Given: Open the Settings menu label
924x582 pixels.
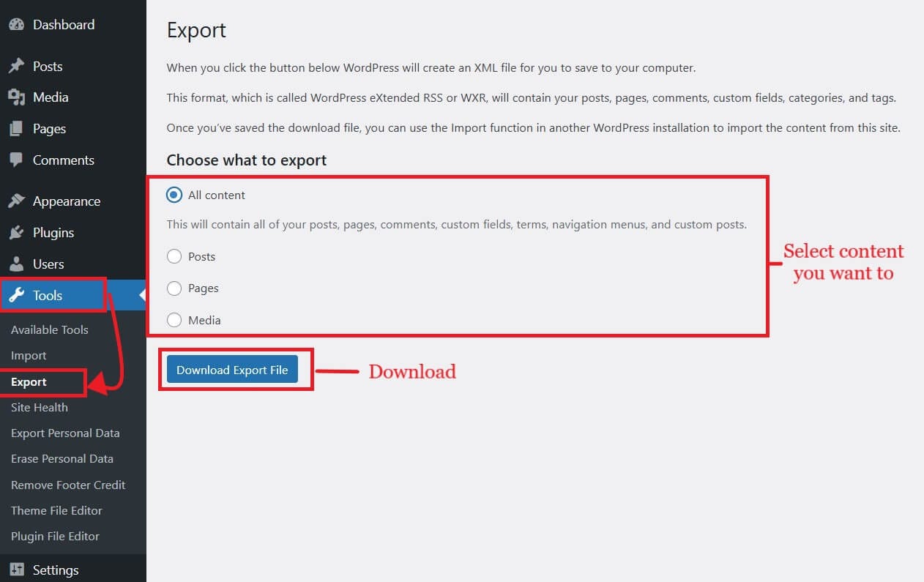Looking at the screenshot, I should 56,570.
